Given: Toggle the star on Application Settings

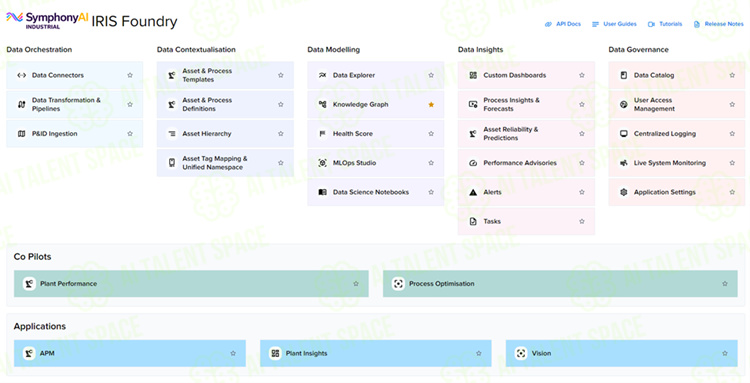Looking at the screenshot, I should pyautogui.click(x=732, y=192).
